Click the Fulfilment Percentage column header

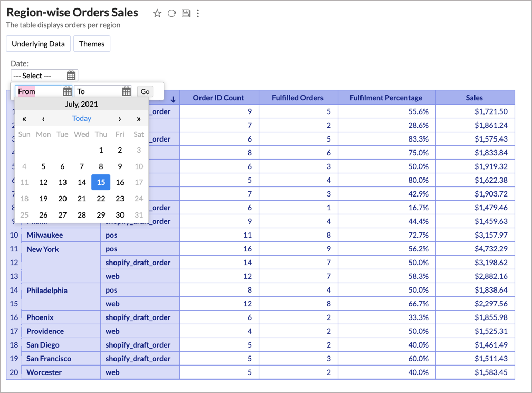coord(386,98)
